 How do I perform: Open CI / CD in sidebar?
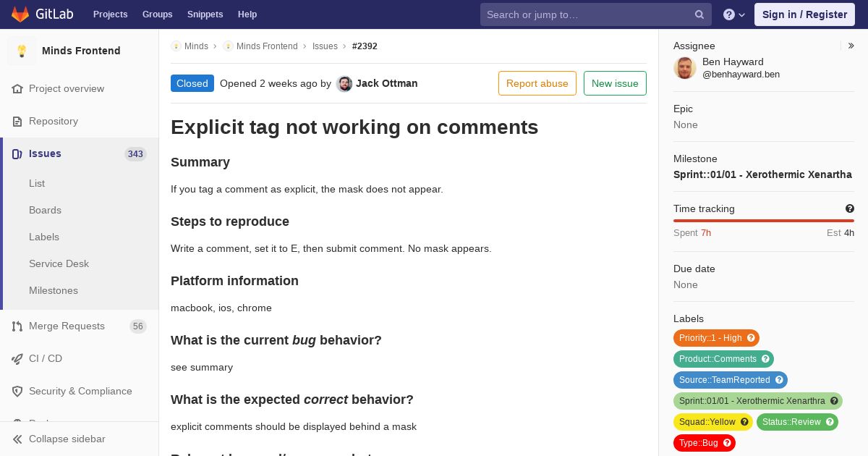pyautogui.click(x=46, y=358)
